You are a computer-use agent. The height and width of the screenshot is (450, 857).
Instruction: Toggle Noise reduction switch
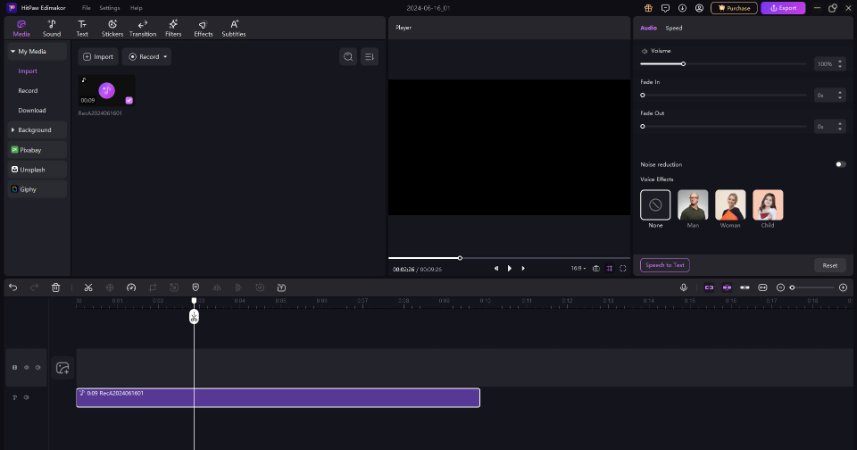click(x=841, y=165)
